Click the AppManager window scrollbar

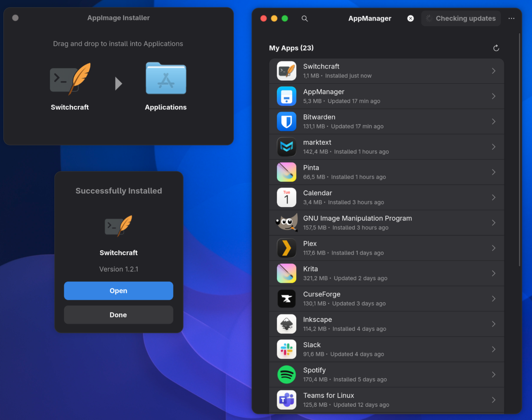click(x=519, y=150)
